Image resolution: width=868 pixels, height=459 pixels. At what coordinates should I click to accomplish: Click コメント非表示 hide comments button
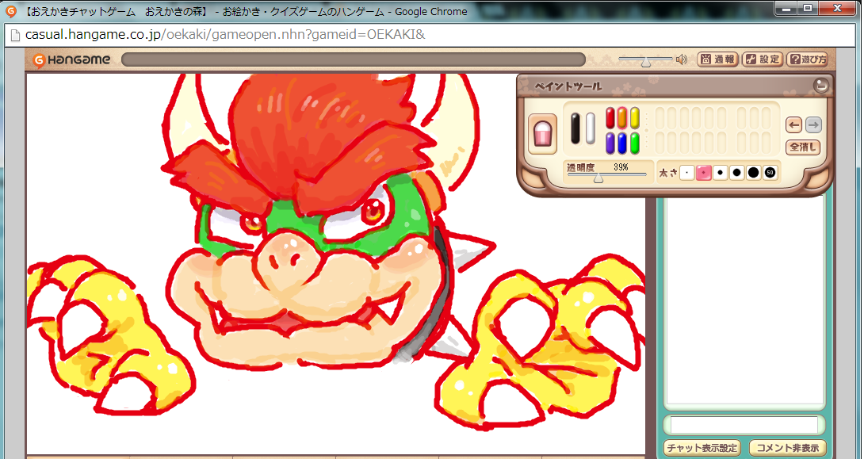pos(788,447)
